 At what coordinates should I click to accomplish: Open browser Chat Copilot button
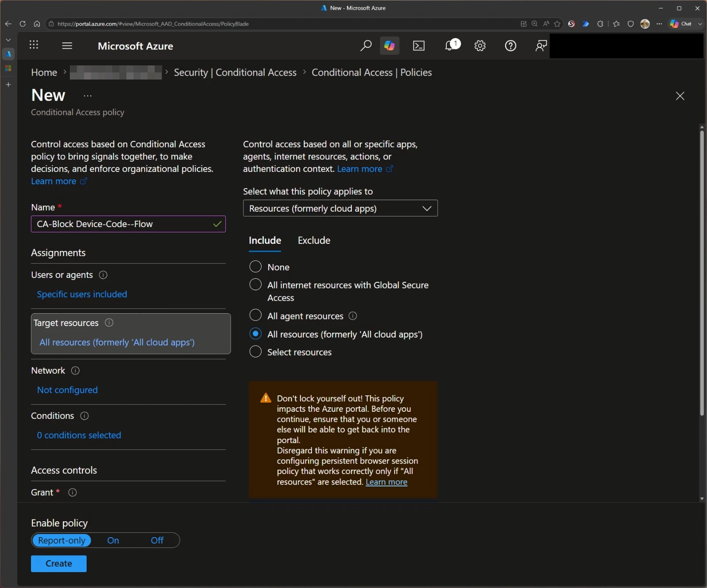tap(681, 24)
